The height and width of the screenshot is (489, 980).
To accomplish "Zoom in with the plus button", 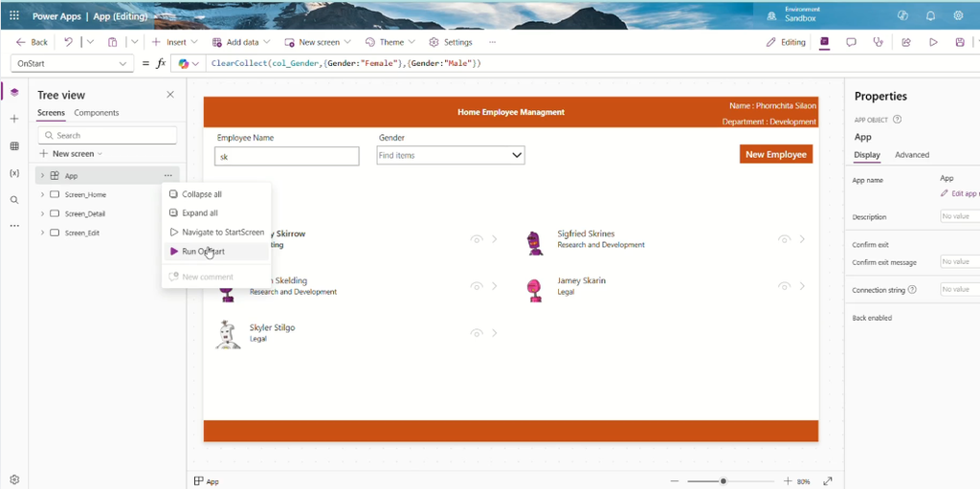I will [788, 481].
